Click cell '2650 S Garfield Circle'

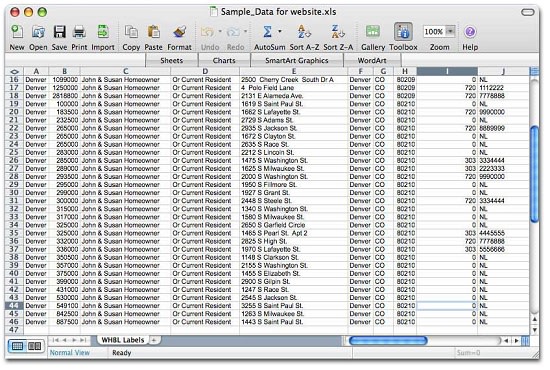click(x=294, y=225)
